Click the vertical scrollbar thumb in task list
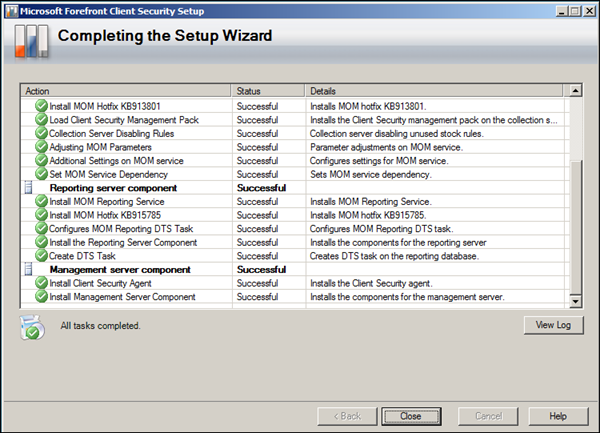The width and height of the screenshot is (600, 433). (x=576, y=228)
